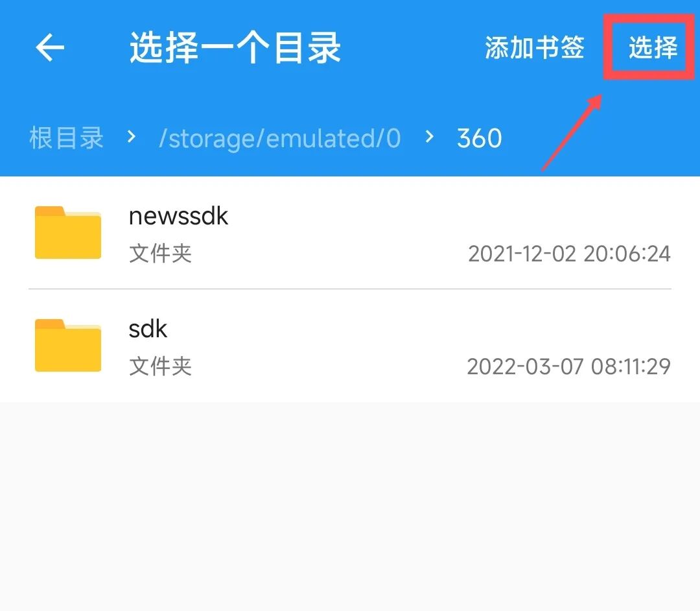Click chevron after 根目录 breadcrumb

131,136
